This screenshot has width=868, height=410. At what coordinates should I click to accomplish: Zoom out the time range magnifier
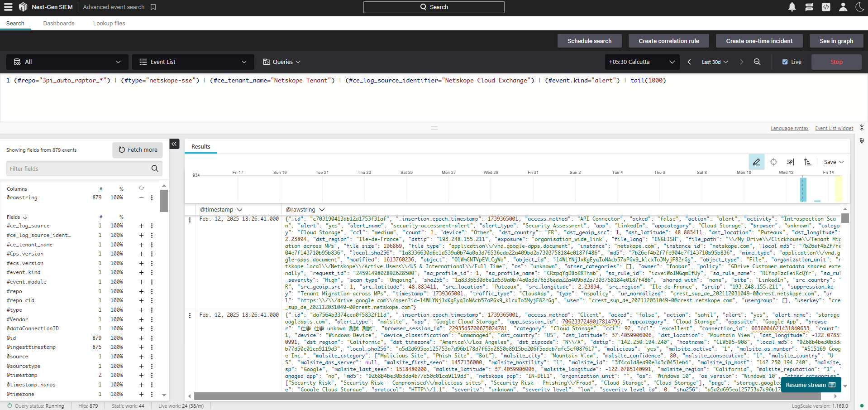[757, 62]
